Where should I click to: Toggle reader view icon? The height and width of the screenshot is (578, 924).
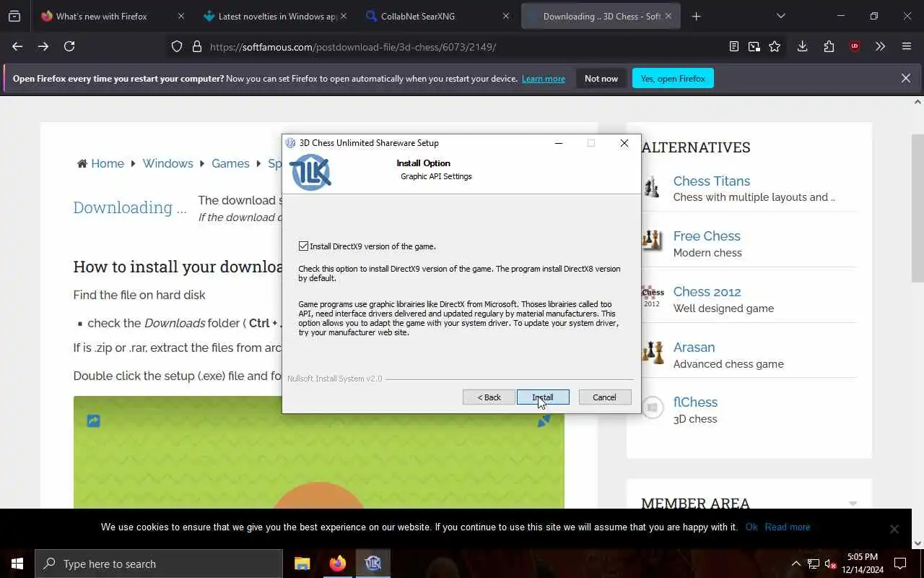click(734, 46)
